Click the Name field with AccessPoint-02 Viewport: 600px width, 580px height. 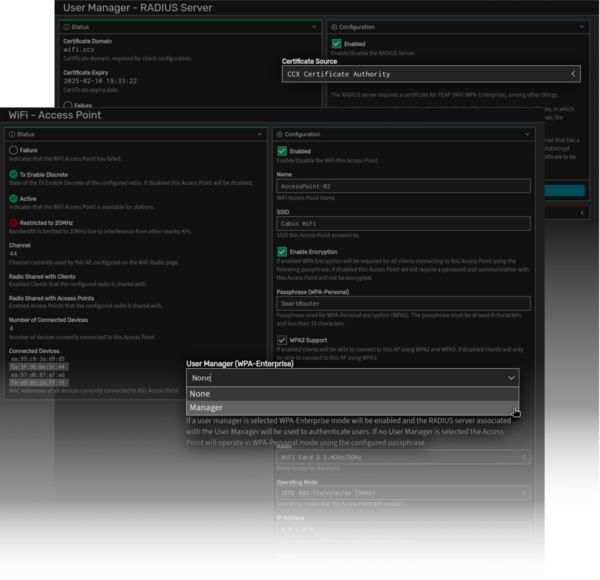click(403, 186)
